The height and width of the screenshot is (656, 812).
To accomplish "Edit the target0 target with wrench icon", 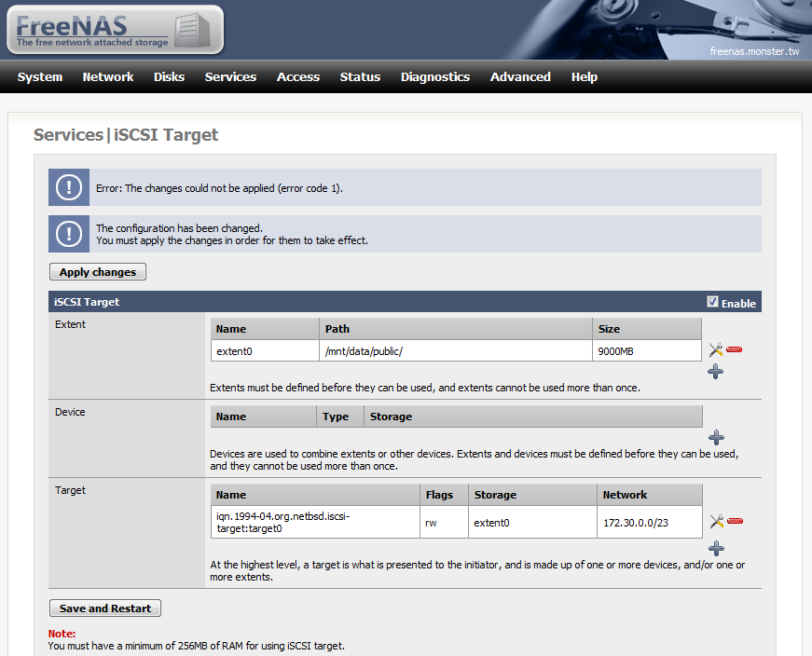I will (x=717, y=521).
